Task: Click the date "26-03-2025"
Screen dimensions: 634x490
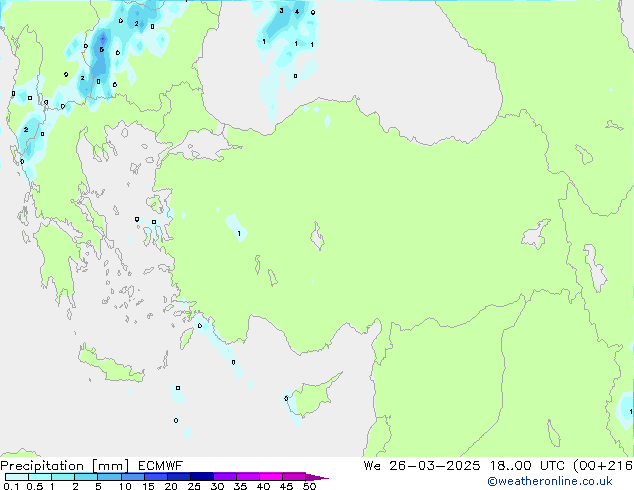Action: 435,466
